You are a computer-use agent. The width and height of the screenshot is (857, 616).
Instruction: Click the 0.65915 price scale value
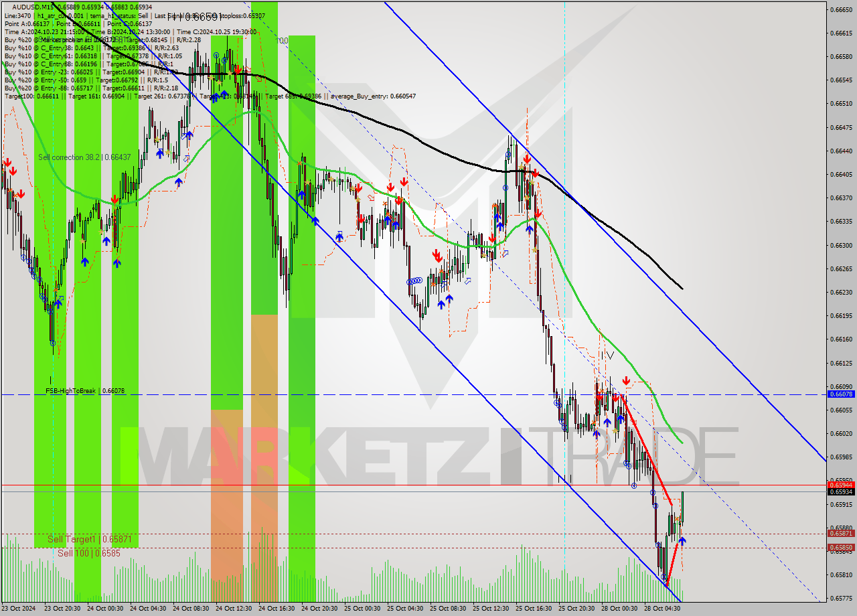(842, 504)
